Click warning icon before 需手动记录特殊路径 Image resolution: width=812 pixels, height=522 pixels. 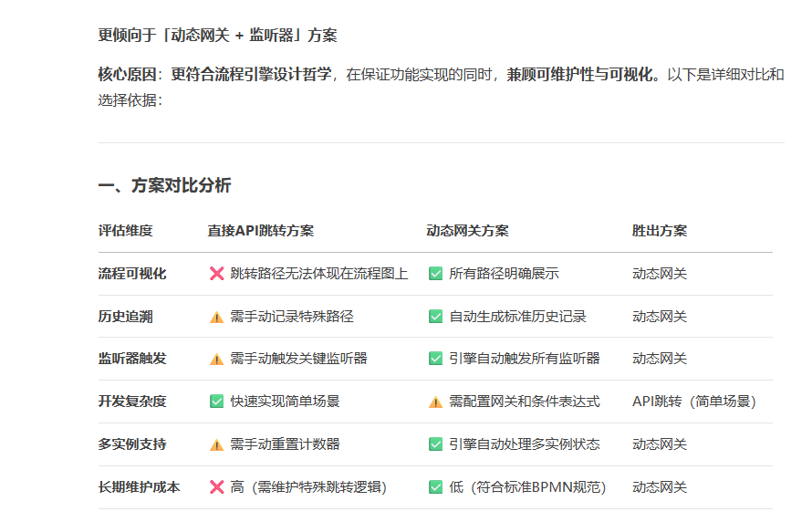[216, 317]
